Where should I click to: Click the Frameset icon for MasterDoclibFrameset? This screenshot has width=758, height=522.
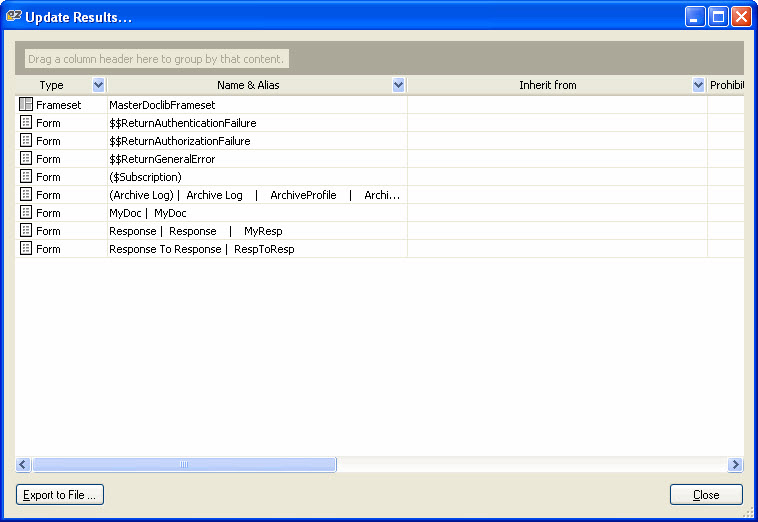tap(26, 105)
